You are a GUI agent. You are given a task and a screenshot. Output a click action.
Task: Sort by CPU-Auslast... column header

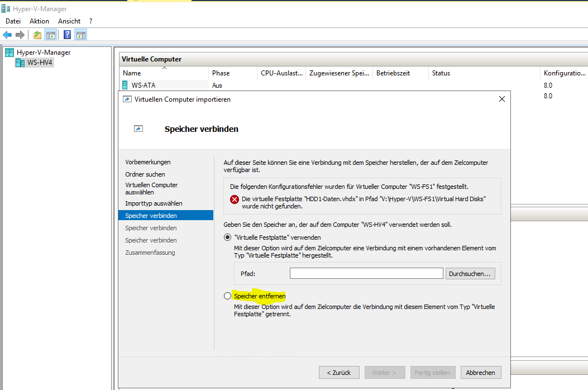coord(281,73)
